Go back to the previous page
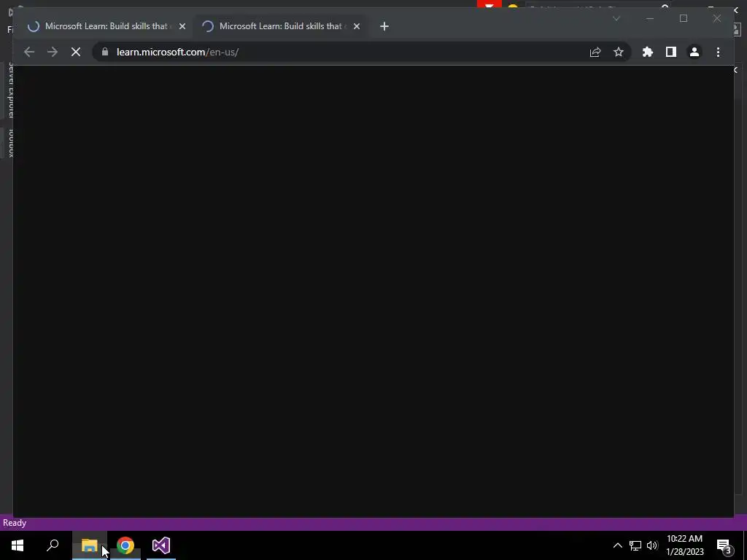The width and height of the screenshot is (747, 560). 29,52
